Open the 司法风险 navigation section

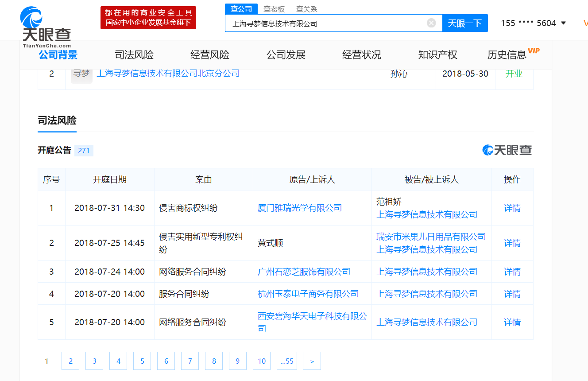click(134, 54)
